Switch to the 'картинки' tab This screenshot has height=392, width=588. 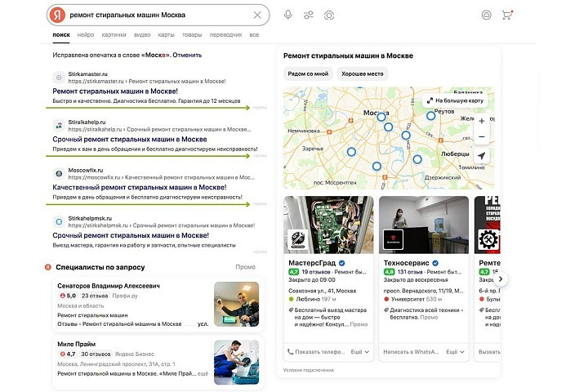[114, 35]
